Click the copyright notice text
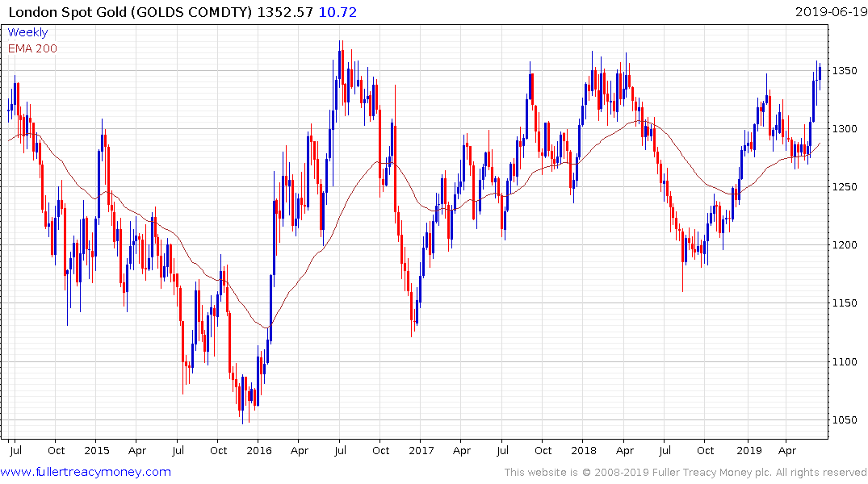 [x=686, y=473]
